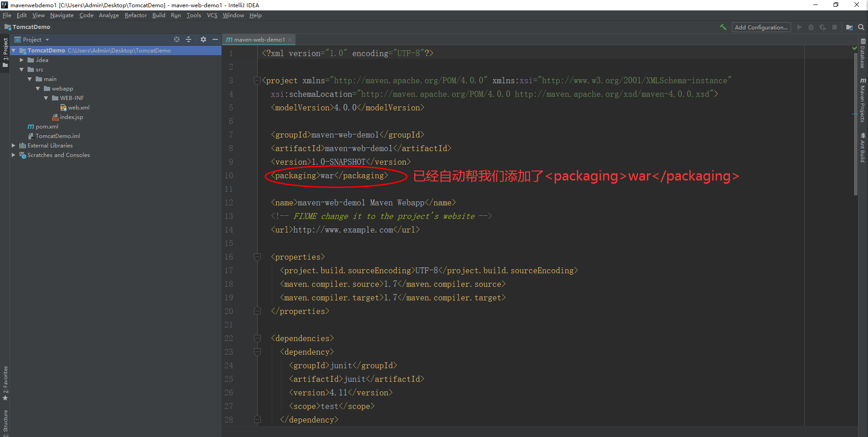Open Project panel settings gear icon

point(203,39)
